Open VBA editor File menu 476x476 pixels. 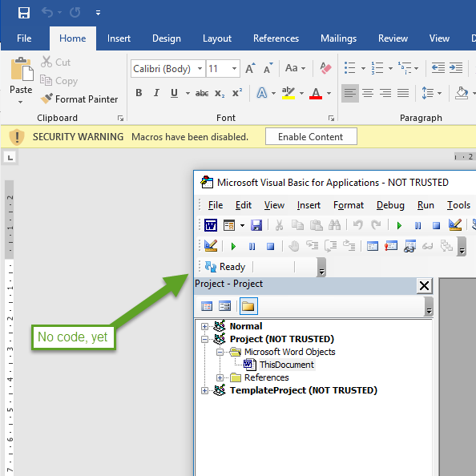coord(216,205)
